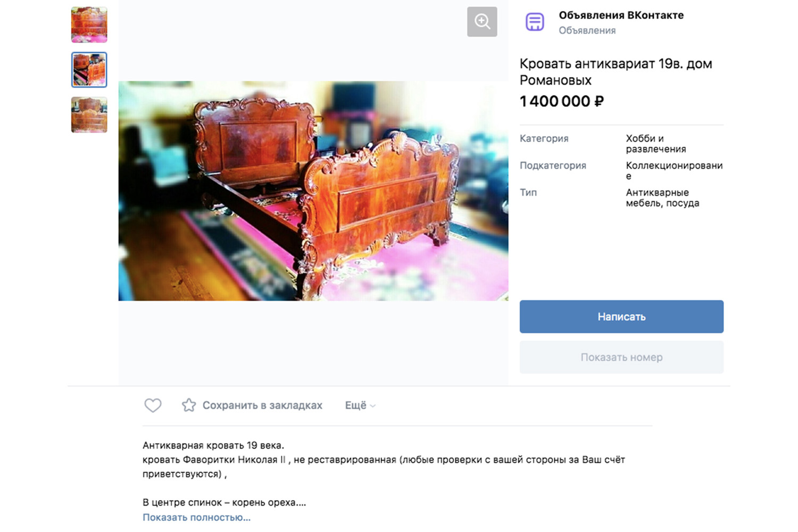798x532 pixels.
Task: Expand the Ещё dropdown menu
Action: point(360,405)
